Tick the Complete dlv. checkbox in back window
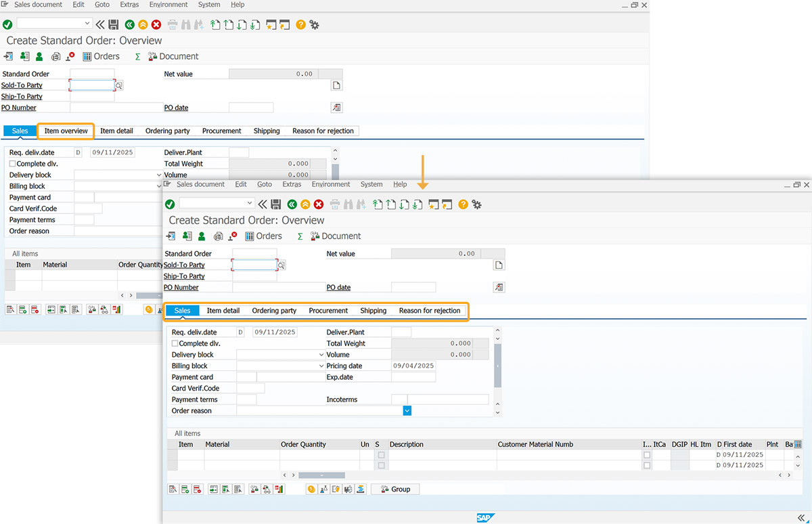The width and height of the screenshot is (812, 524). pos(12,164)
